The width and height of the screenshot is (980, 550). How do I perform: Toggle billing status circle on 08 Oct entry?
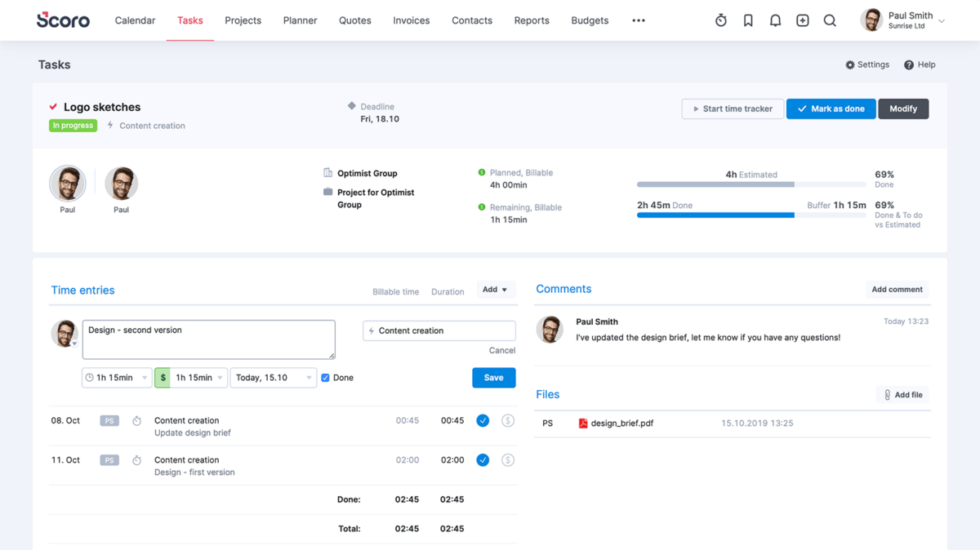point(508,420)
